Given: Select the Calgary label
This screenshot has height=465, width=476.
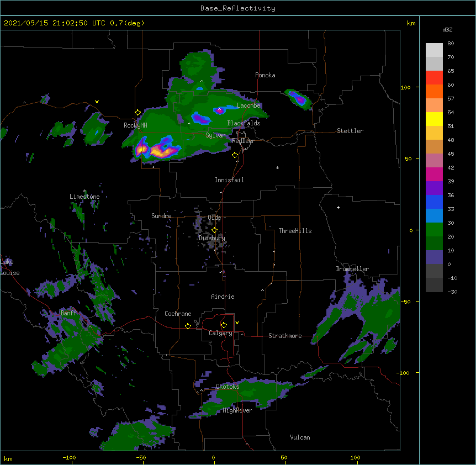Looking at the screenshot, I should click(220, 333).
